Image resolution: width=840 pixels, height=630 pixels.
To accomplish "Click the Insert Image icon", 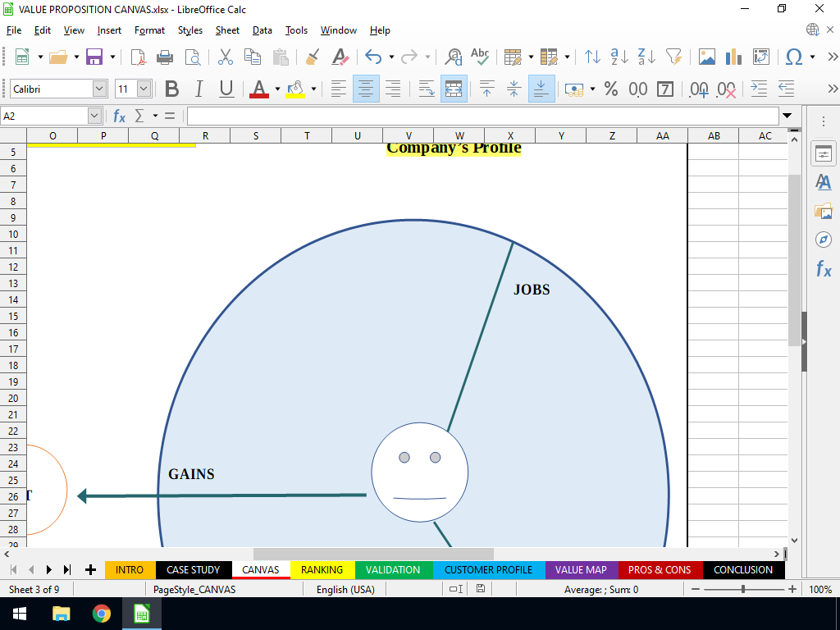I will (706, 57).
